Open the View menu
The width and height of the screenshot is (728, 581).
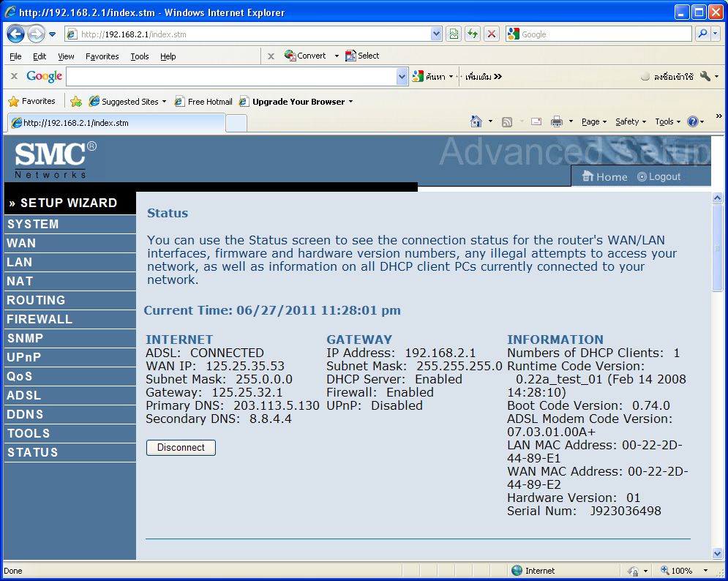tap(66, 56)
